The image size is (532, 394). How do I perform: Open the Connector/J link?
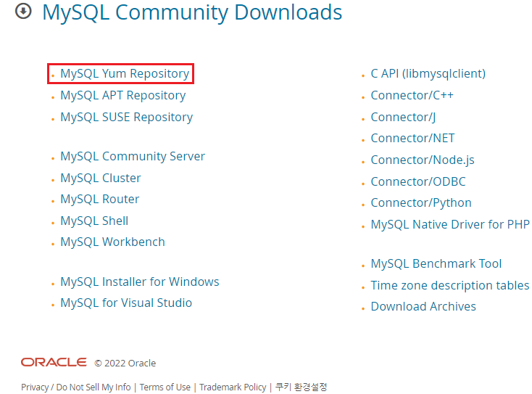point(404,117)
